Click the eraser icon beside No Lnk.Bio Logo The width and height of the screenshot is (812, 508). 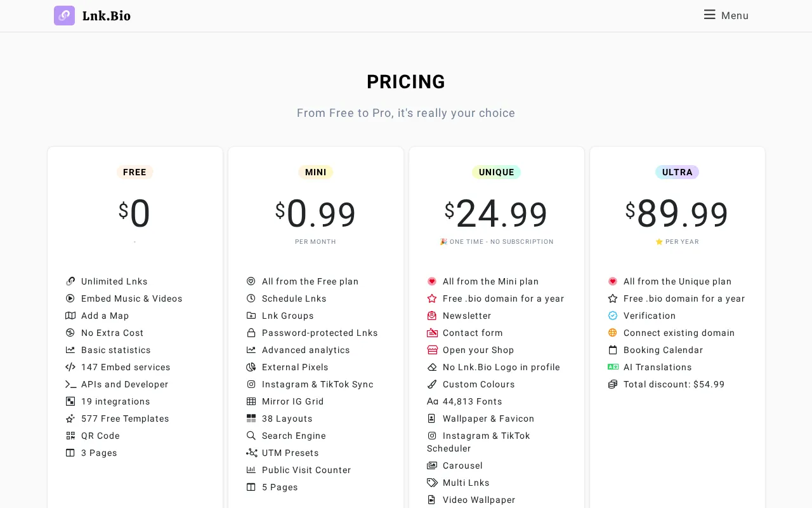(x=432, y=367)
